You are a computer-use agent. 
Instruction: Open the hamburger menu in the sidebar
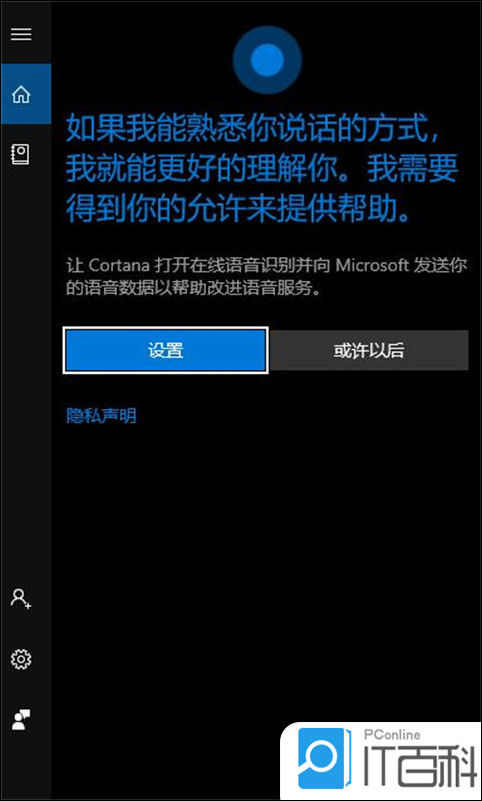pos(21,34)
